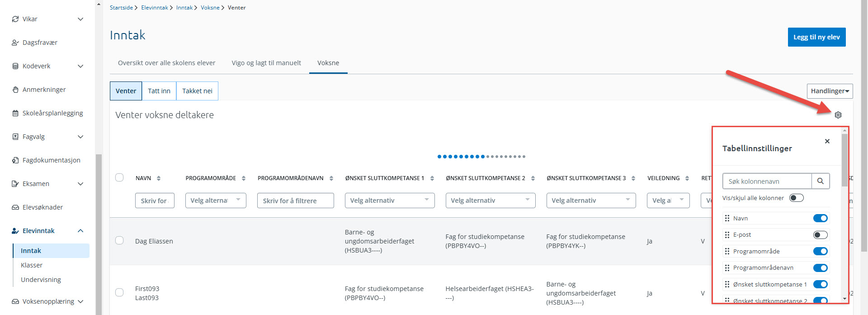The image size is (868, 315).
Task: Select the Venter sub-tab
Action: (126, 91)
